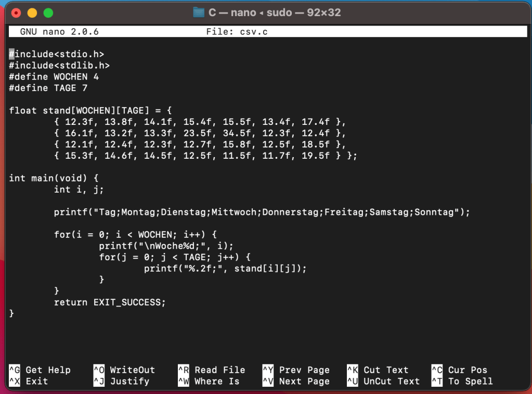Click the green full-screen window button

[48, 12]
